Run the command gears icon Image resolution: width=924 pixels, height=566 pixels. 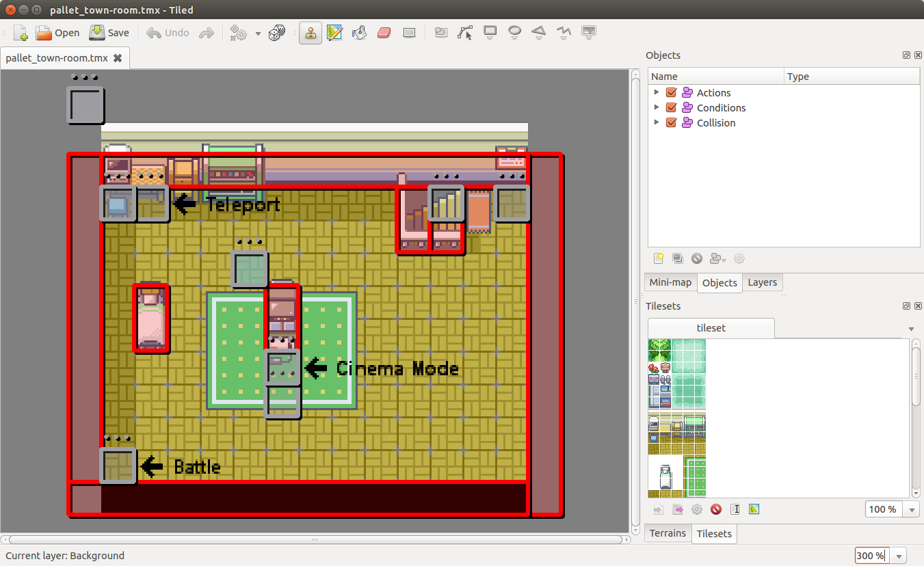pos(239,32)
